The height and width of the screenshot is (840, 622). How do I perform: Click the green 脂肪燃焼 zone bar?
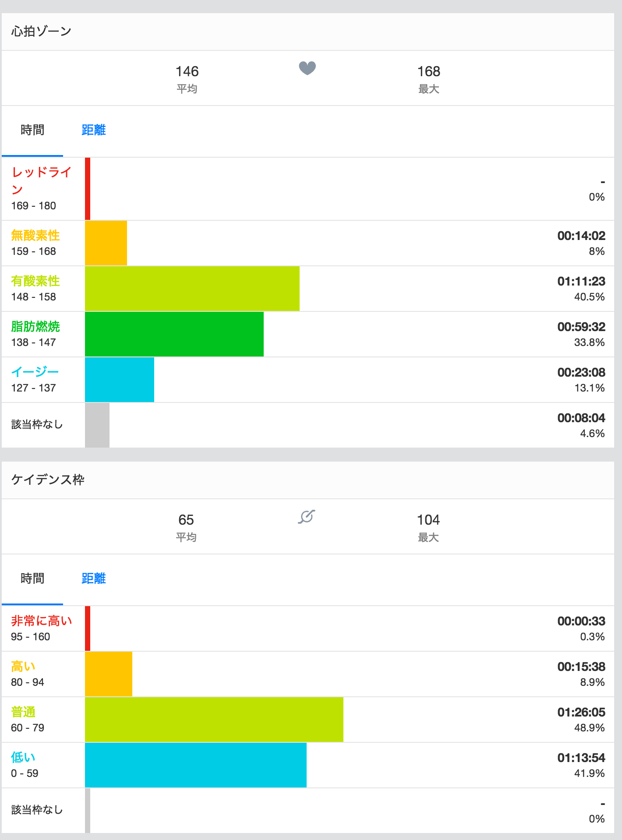(174, 334)
